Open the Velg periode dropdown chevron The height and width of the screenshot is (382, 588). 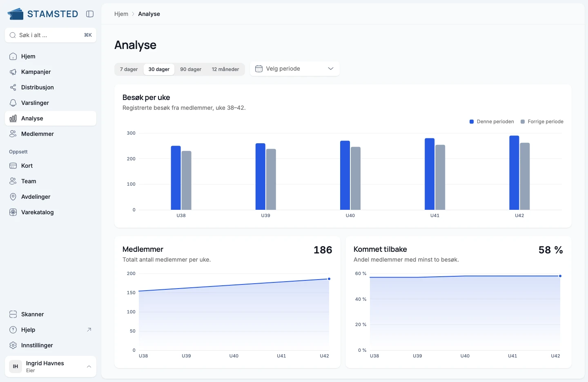pos(331,69)
